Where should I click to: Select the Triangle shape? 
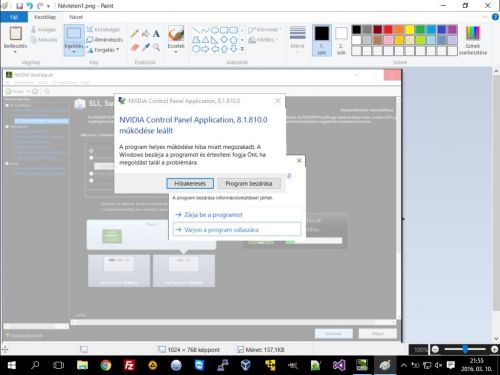pos(205,40)
